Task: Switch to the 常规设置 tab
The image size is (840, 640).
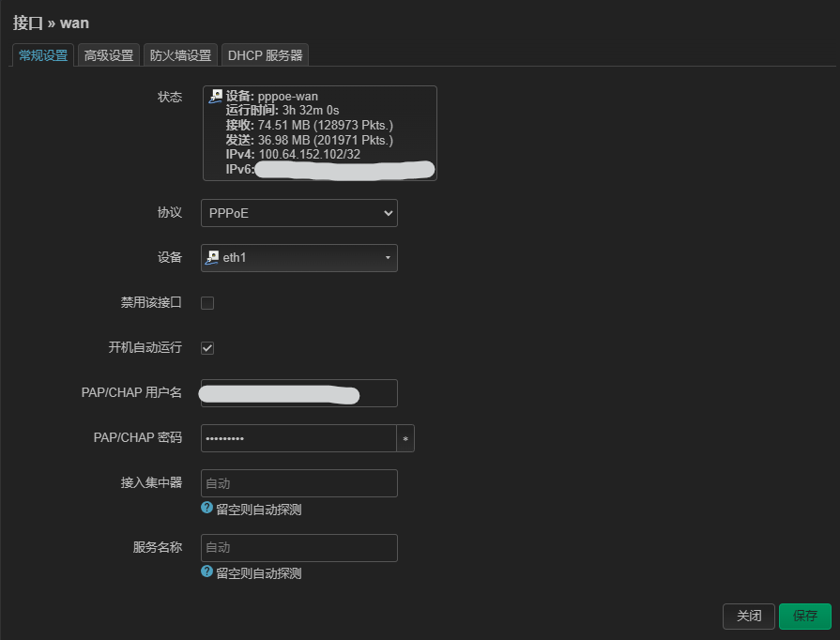Action: (x=43, y=55)
